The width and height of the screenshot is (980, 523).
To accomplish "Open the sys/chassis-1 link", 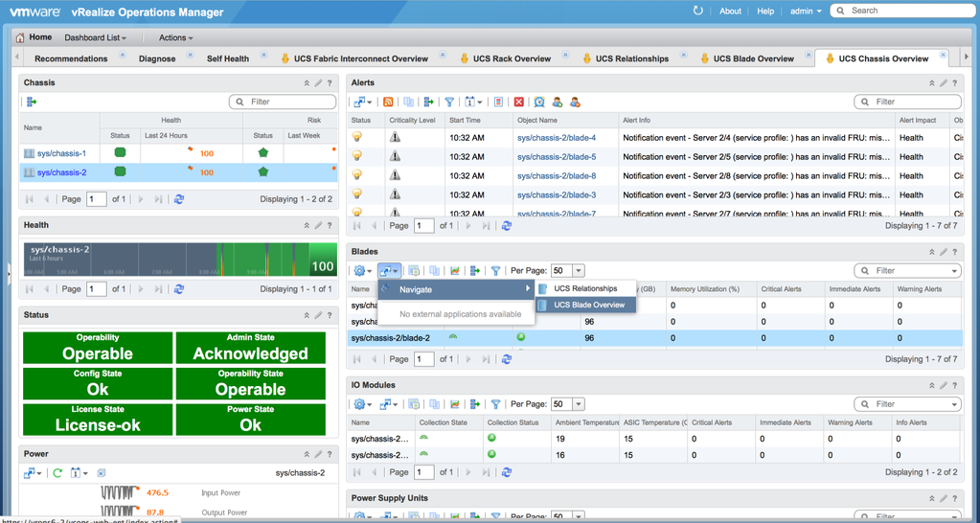I will click(x=62, y=153).
